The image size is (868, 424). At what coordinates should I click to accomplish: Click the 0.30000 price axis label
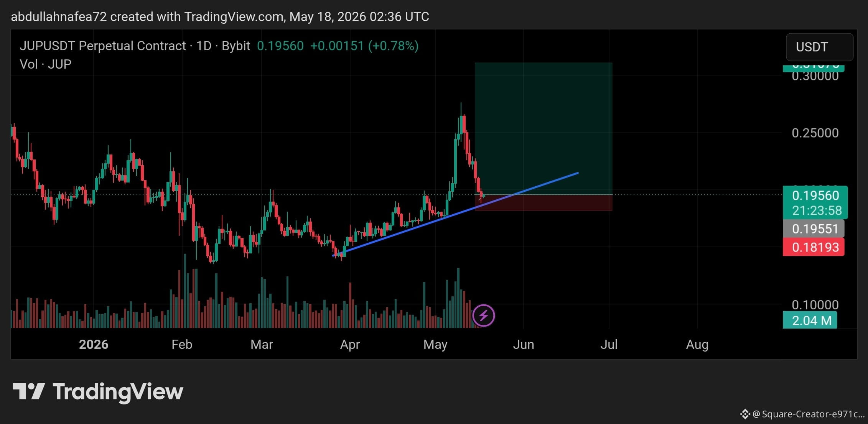[x=815, y=76]
